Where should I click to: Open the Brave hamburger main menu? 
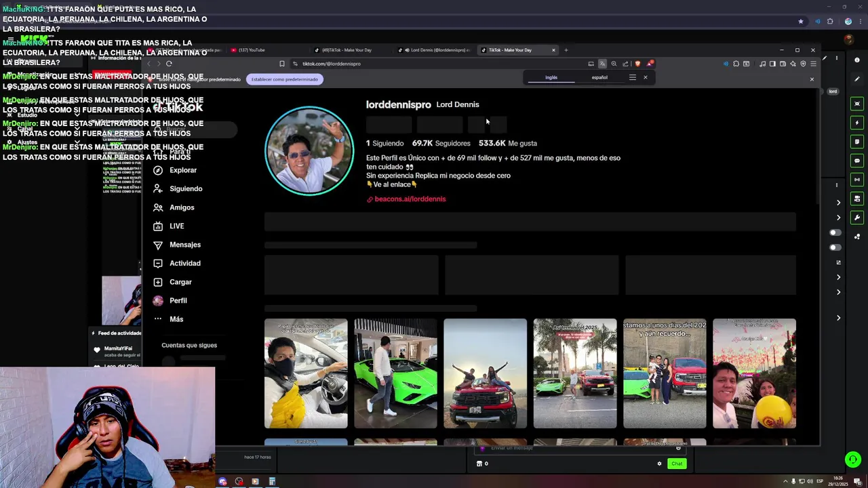click(x=813, y=64)
